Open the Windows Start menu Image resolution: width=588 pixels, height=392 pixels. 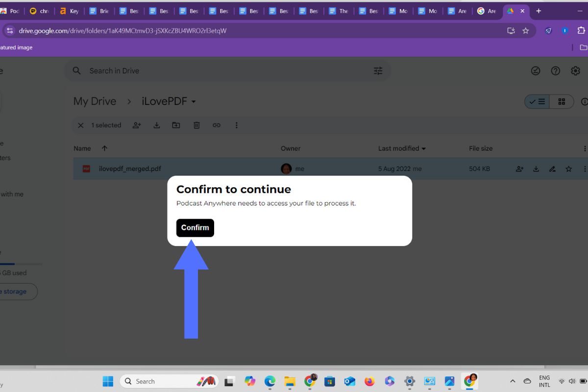(x=108, y=381)
